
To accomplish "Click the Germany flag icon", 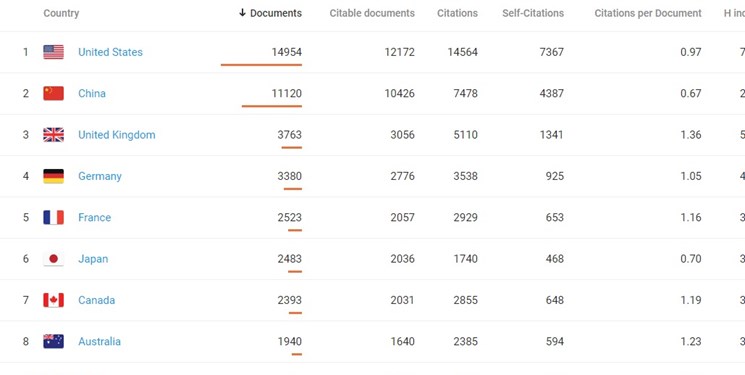I will pos(53,176).
